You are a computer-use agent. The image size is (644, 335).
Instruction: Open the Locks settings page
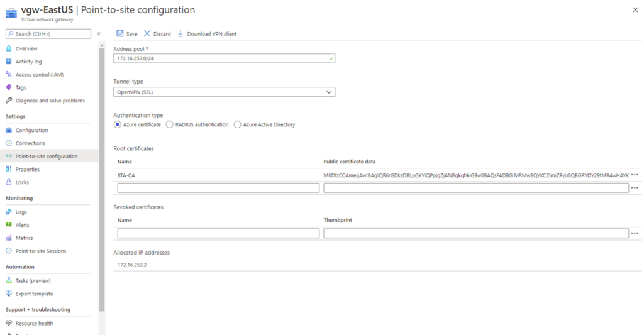tap(22, 182)
